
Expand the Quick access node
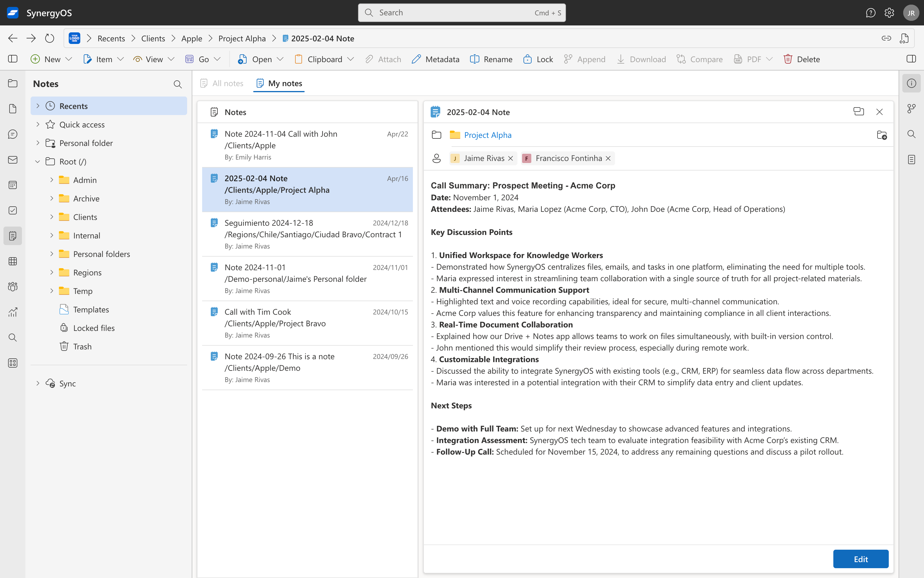pos(38,124)
